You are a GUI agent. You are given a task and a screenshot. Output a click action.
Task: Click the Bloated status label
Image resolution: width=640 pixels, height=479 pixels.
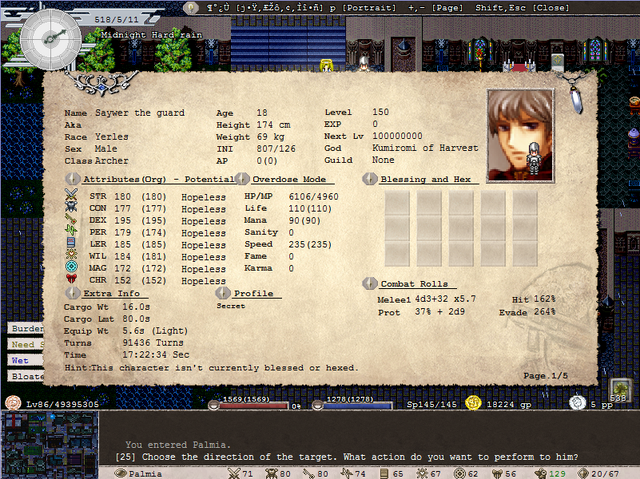click(25, 376)
